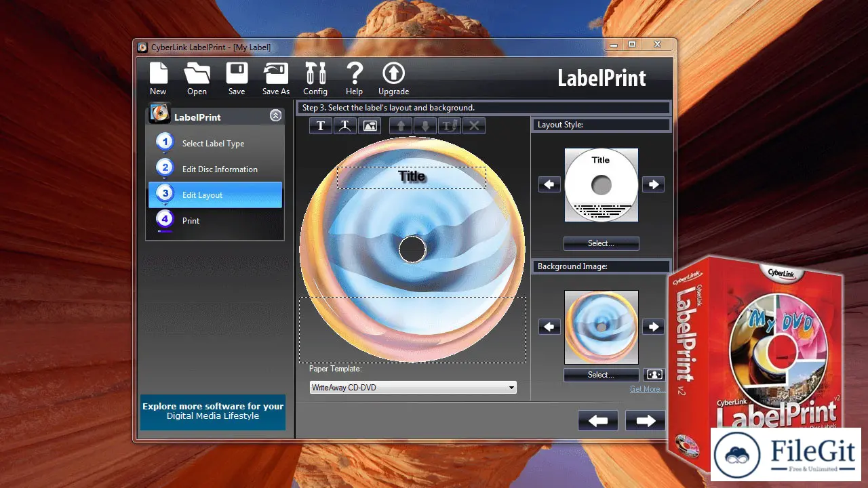Click Select button under Background Image
The image size is (868, 488).
pyautogui.click(x=601, y=375)
